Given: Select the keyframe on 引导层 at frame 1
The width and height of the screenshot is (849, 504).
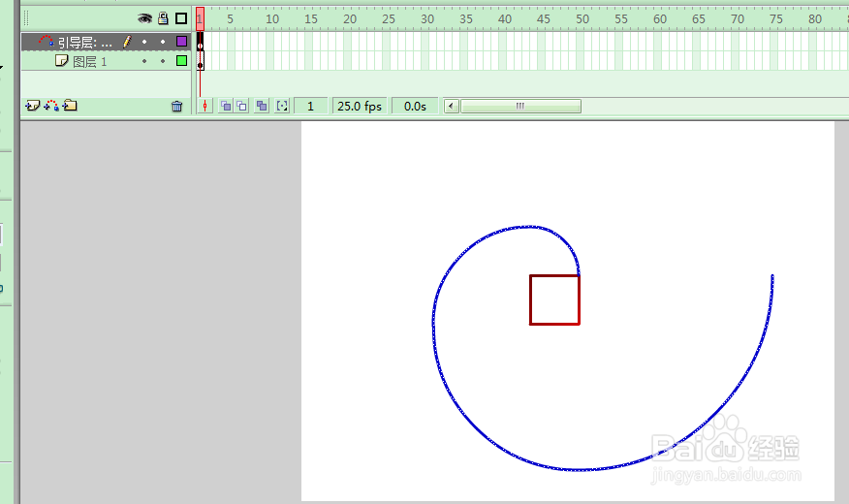Looking at the screenshot, I should (201, 42).
